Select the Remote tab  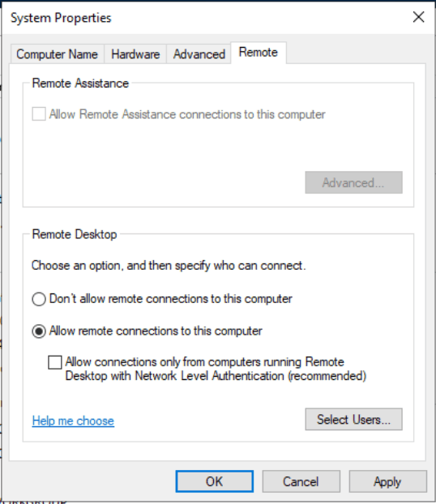point(259,53)
